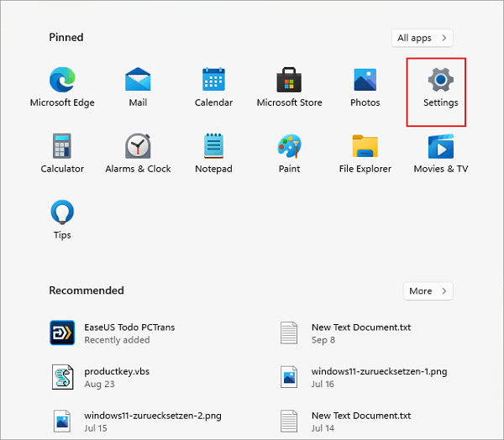Expand the All apps list
This screenshot has width=504, height=440.
[x=422, y=38]
